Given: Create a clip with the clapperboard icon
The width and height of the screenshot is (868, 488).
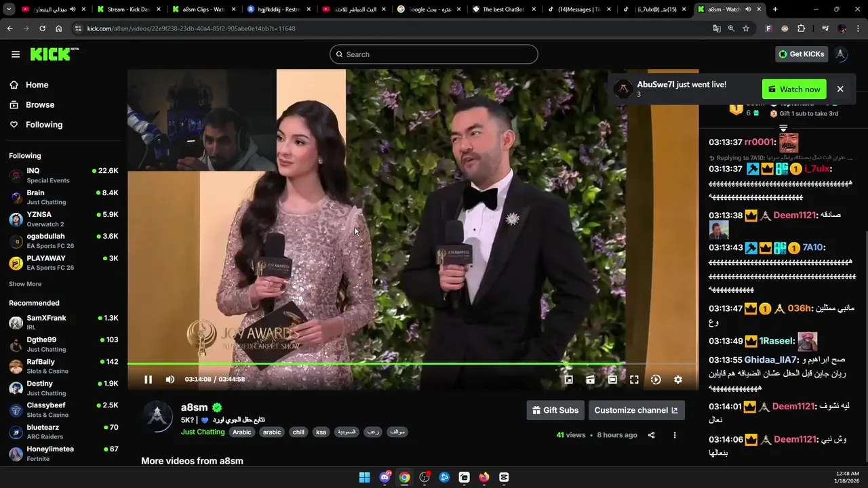Looking at the screenshot, I should [591, 380].
